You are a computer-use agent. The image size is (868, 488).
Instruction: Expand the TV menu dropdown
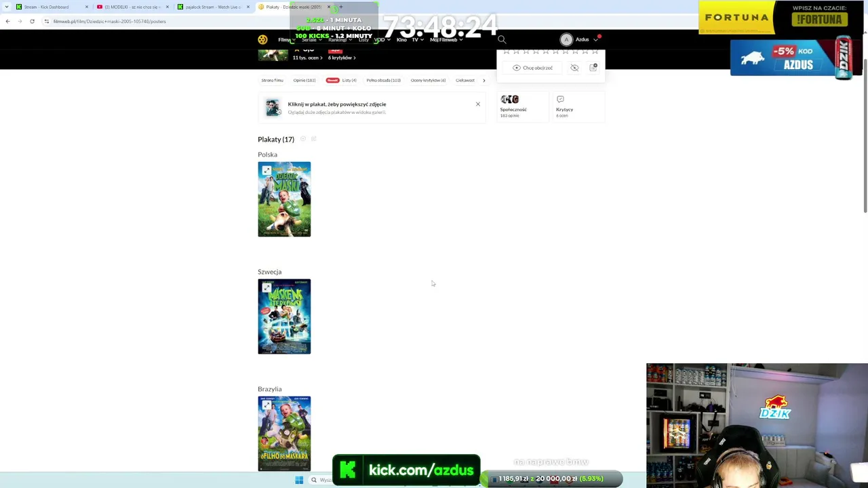pyautogui.click(x=418, y=39)
